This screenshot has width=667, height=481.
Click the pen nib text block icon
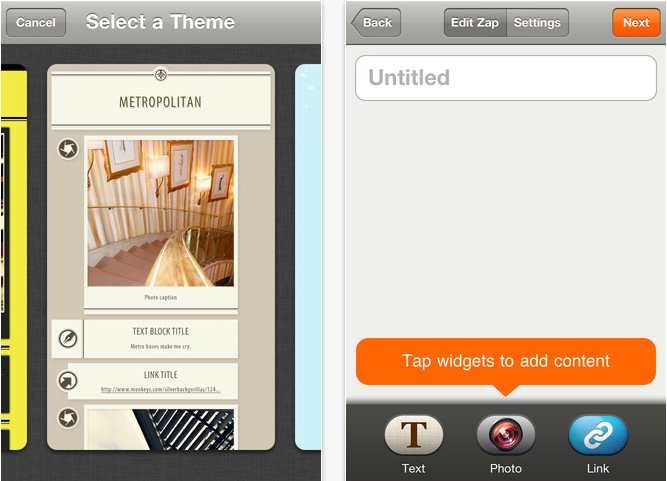(68, 339)
